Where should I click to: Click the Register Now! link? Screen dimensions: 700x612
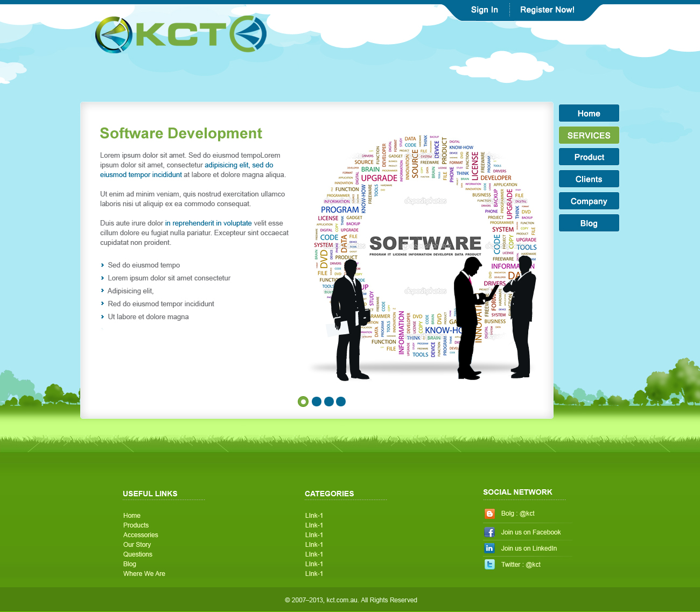547,10
